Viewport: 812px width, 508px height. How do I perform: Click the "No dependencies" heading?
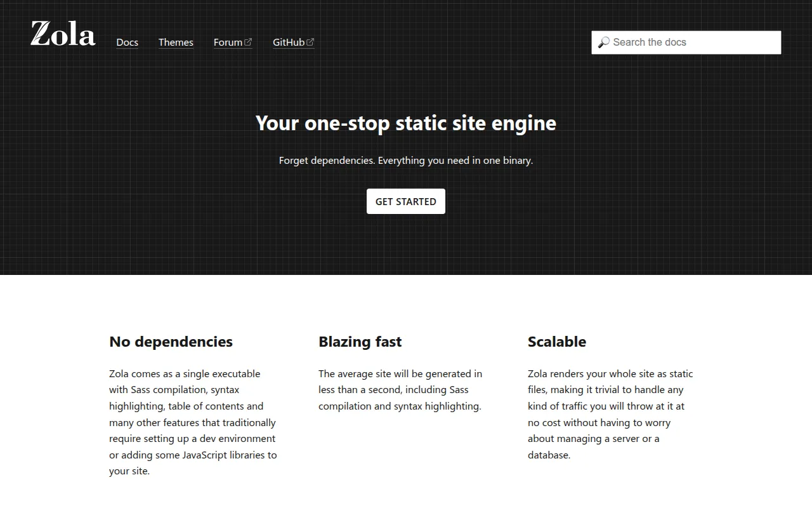click(x=171, y=342)
